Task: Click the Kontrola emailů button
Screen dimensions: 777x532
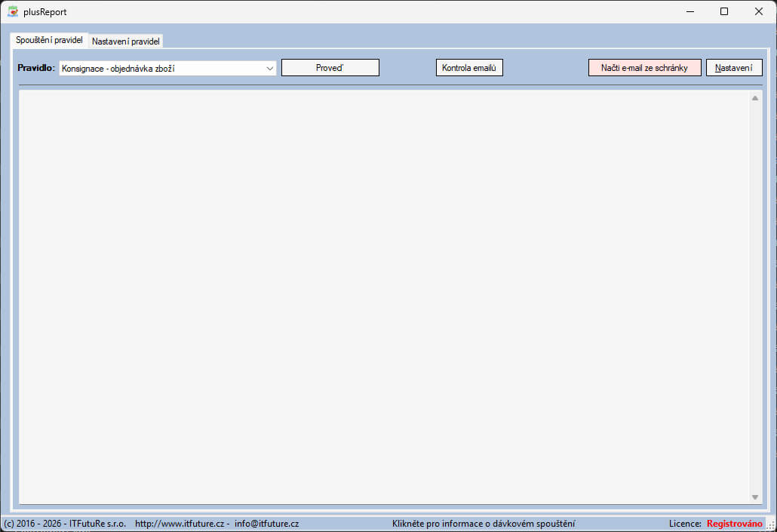Action: (x=469, y=68)
